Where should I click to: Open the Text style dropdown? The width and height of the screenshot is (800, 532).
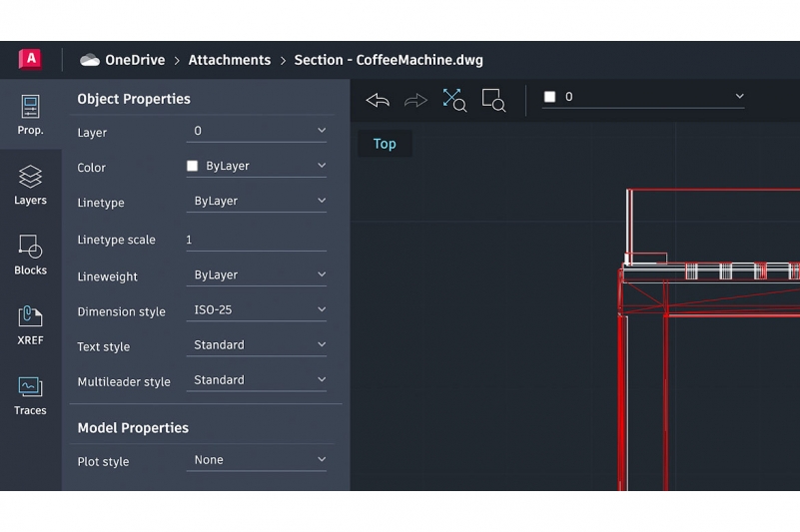[256, 345]
